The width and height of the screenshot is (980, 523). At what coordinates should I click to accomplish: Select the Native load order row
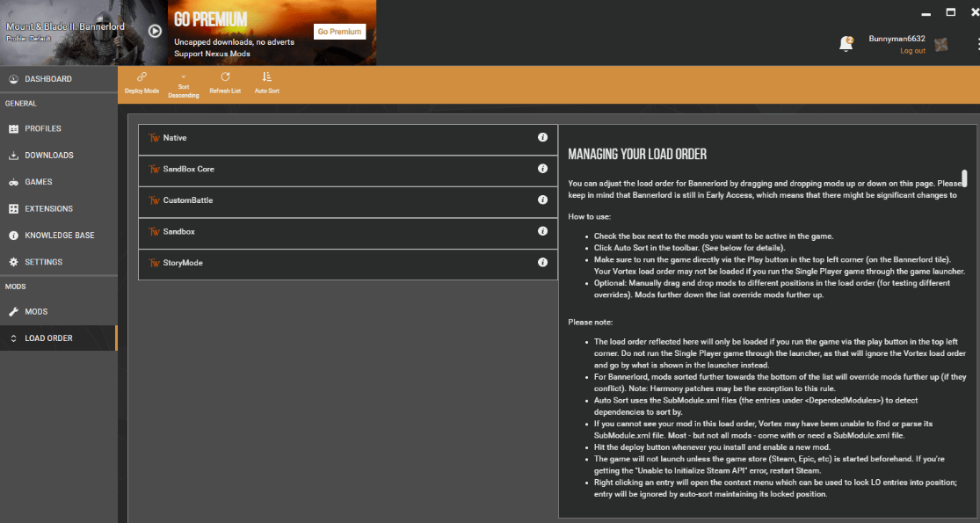click(x=347, y=140)
